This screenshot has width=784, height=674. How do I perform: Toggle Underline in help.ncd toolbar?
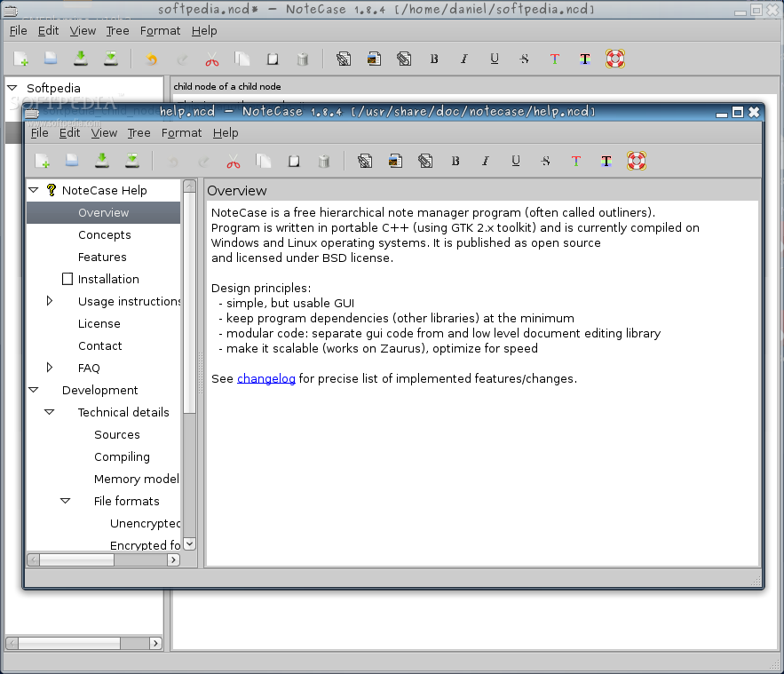[x=516, y=161]
